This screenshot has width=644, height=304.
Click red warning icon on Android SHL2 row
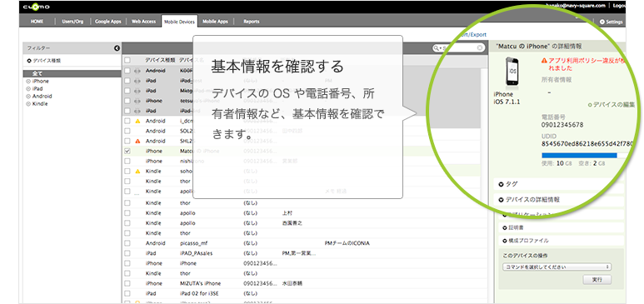tap(138, 141)
